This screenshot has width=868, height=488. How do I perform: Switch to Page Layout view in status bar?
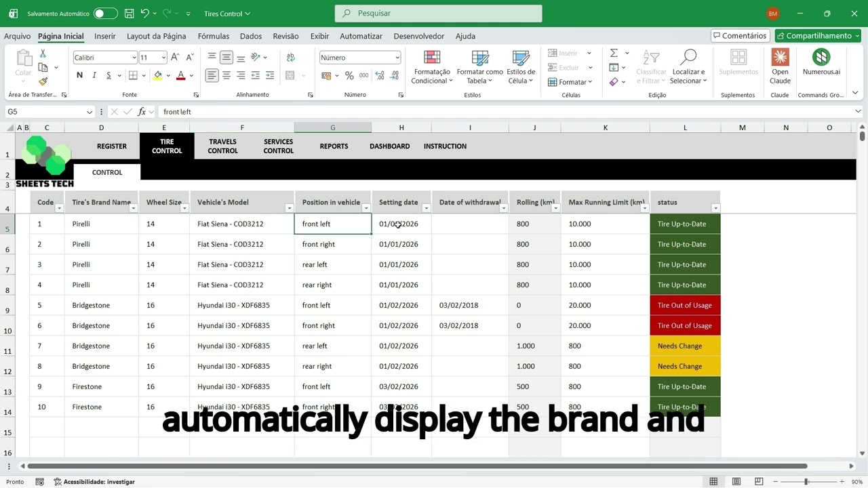tap(736, 482)
